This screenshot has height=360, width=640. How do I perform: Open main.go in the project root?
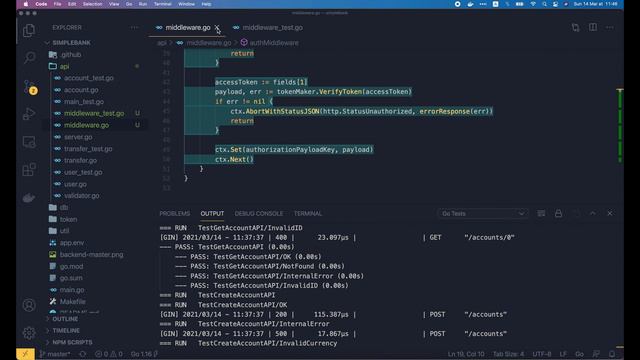point(72,290)
